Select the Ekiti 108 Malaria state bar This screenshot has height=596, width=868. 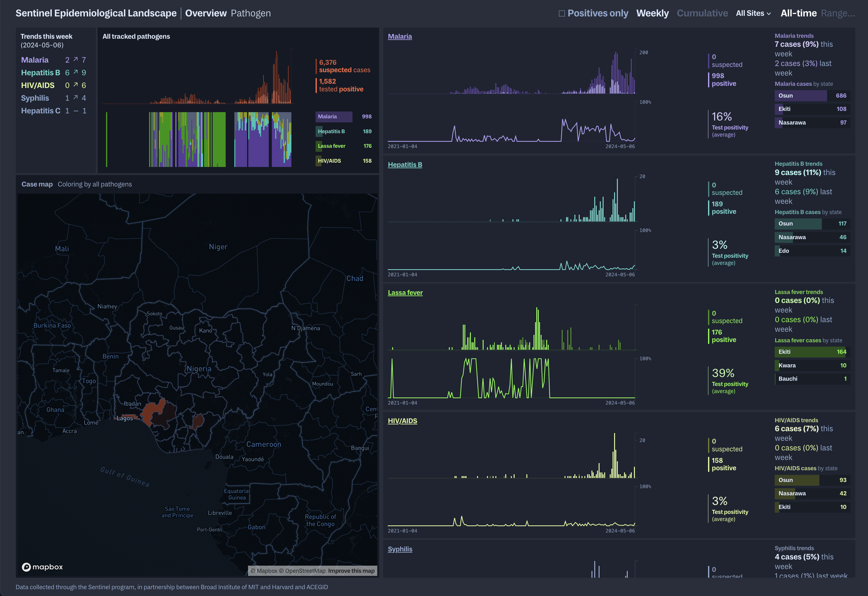click(812, 109)
